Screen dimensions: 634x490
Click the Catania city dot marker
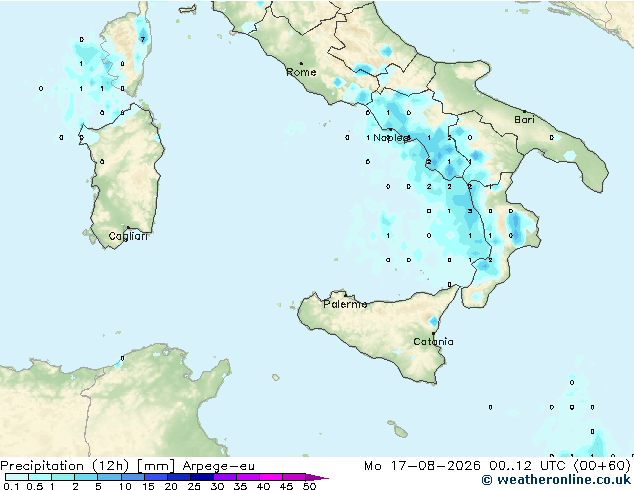[x=433, y=334]
